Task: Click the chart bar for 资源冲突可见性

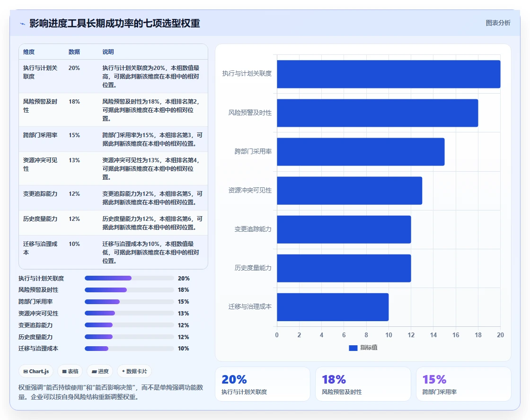Action: (x=350, y=191)
